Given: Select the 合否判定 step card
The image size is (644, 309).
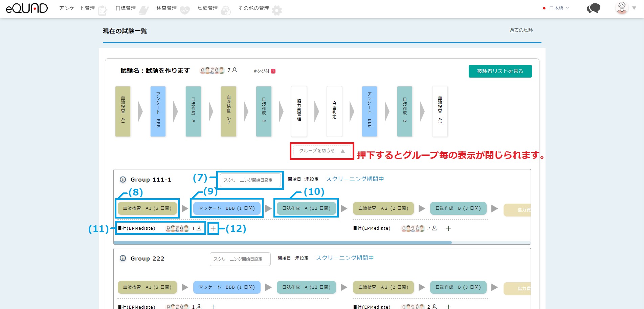Looking at the screenshot, I should point(334,111).
